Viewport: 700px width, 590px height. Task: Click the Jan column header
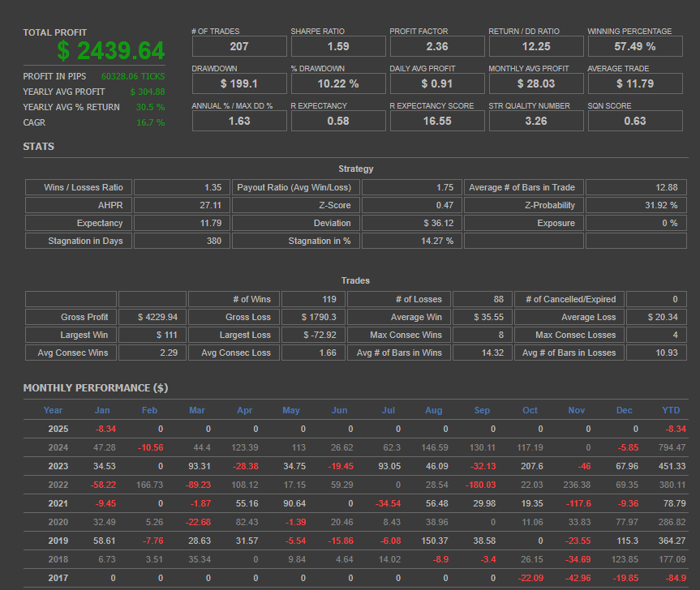(102, 410)
